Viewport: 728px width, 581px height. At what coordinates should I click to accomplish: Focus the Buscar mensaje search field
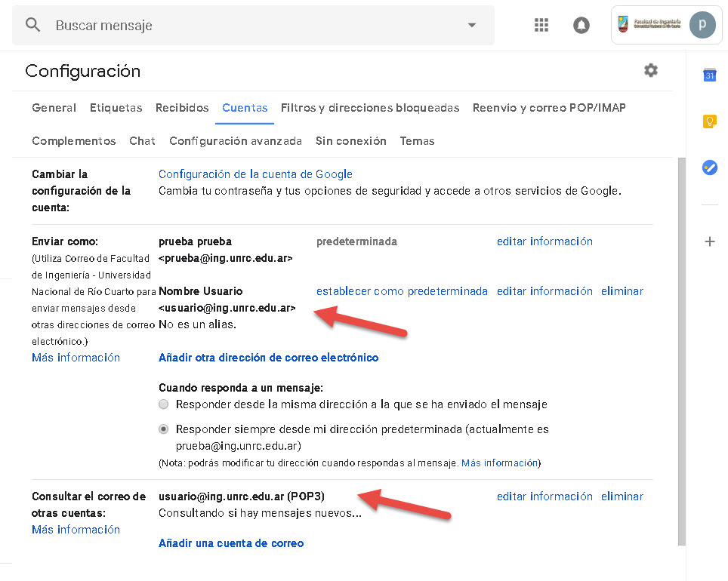pyautogui.click(x=253, y=25)
